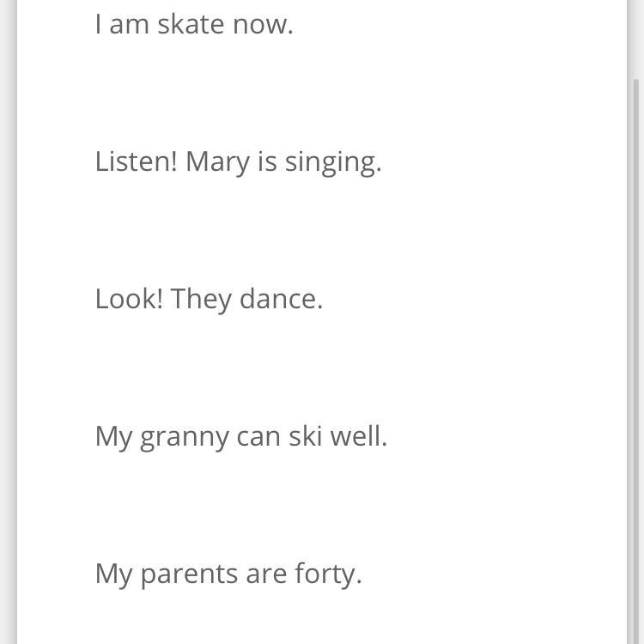Click the vertical scrollbar thumb on the right
The image size is (644, 644).
pos(635,343)
